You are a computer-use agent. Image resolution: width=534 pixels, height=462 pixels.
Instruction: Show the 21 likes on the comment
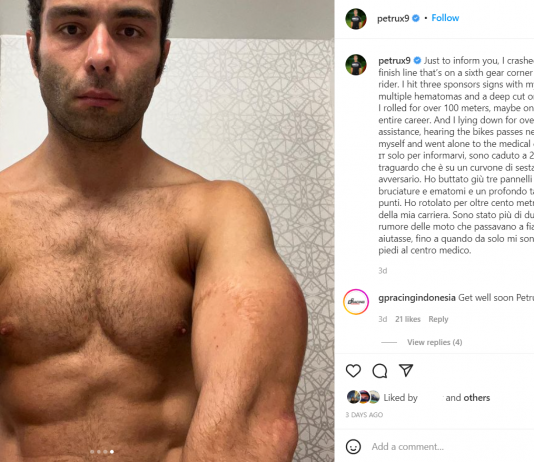pos(408,319)
